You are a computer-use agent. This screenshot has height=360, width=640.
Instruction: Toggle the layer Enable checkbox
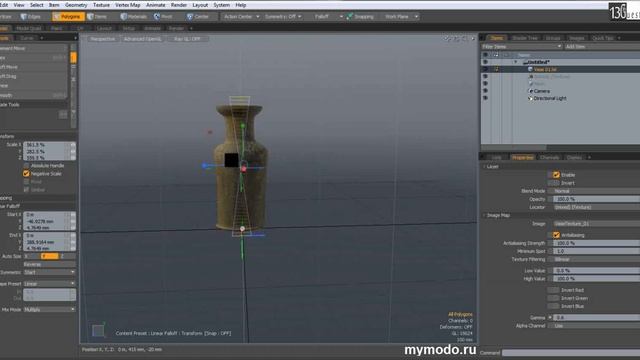click(x=556, y=175)
